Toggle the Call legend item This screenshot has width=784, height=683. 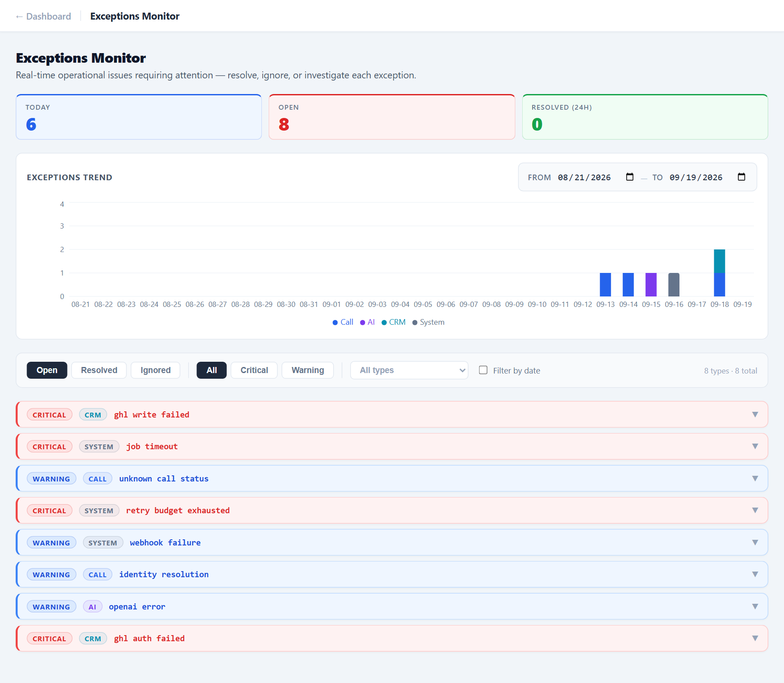point(343,322)
